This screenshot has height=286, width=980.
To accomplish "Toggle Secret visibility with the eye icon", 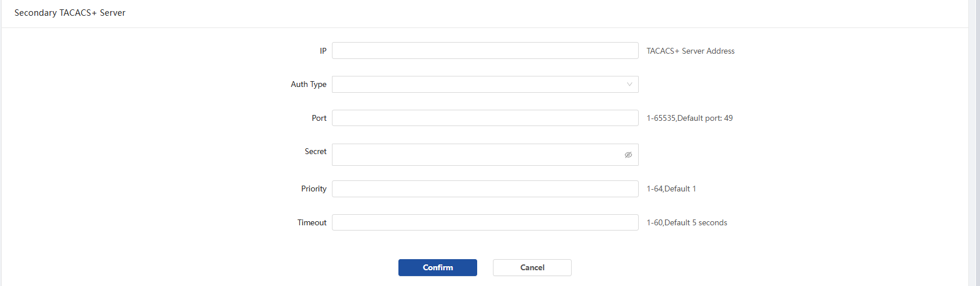I will [x=628, y=155].
